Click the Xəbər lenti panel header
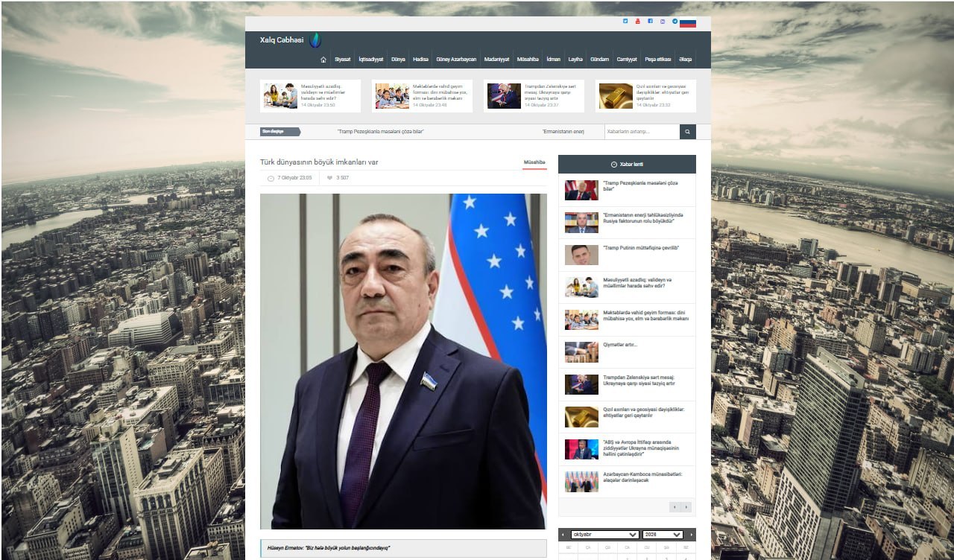 click(x=627, y=164)
